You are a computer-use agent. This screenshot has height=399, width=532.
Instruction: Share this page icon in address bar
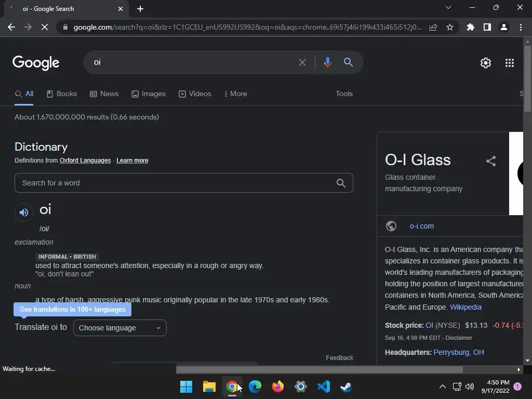[x=433, y=27]
